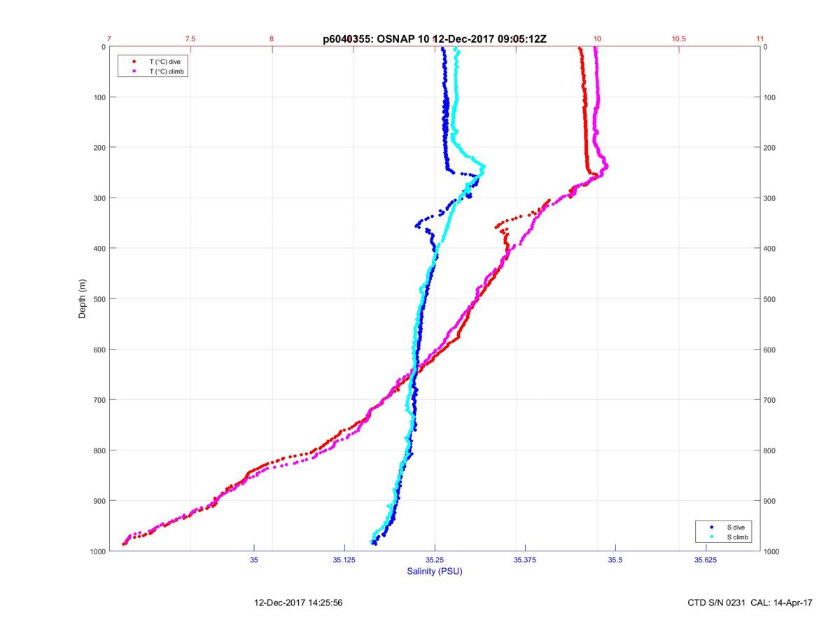Click the cyan dot marker in the salinity legend
840x620 pixels.
[x=711, y=537]
